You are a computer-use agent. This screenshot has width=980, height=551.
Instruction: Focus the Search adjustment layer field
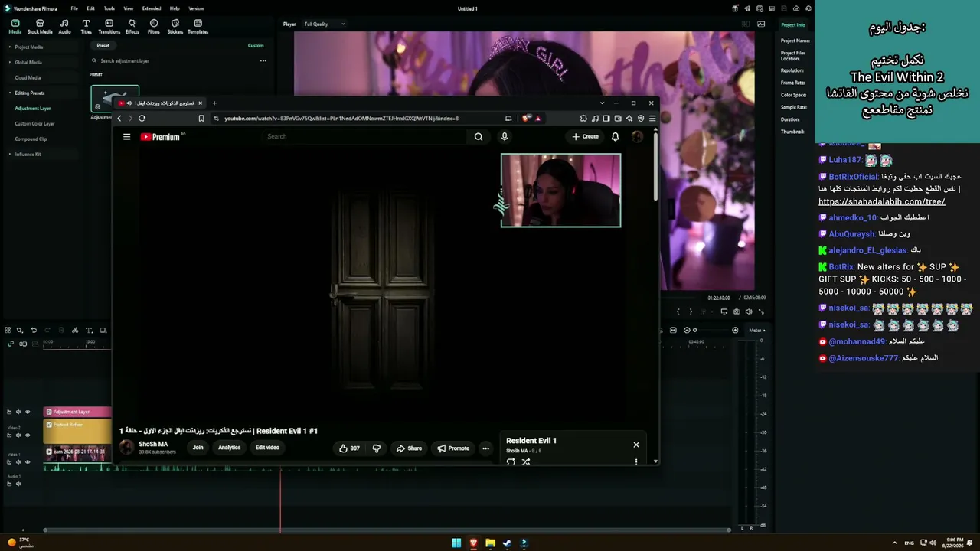pos(172,60)
